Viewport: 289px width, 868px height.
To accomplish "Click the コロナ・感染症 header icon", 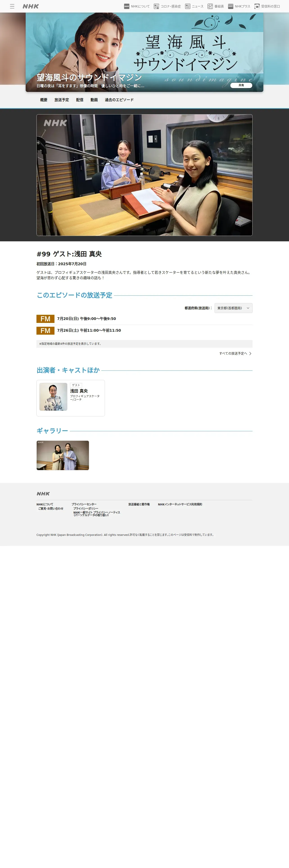I will tap(156, 6).
